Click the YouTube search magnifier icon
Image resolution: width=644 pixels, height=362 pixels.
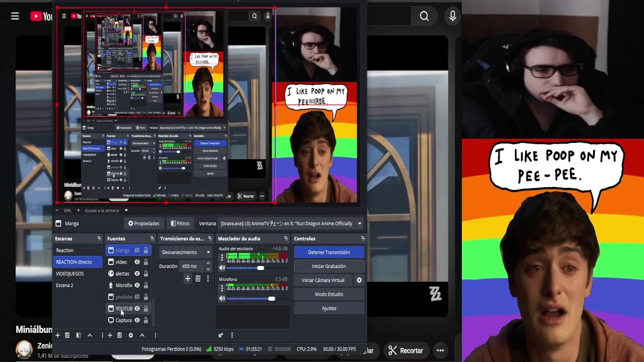click(x=424, y=16)
